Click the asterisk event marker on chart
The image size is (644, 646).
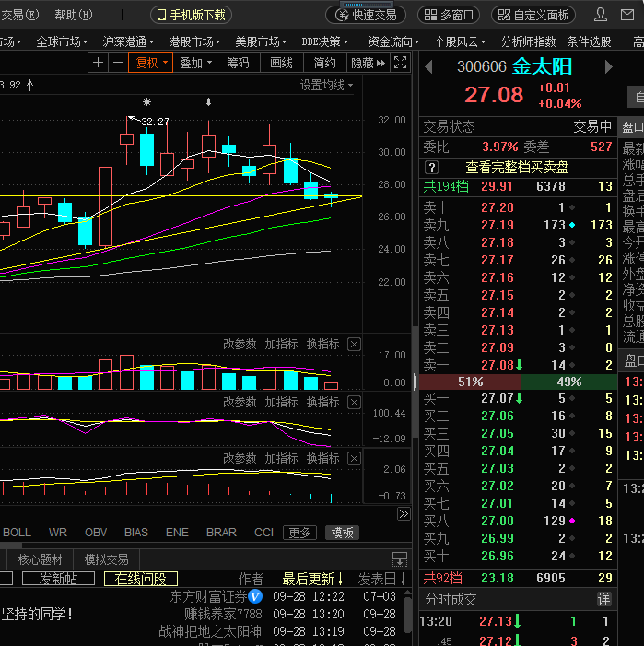pyautogui.click(x=147, y=101)
